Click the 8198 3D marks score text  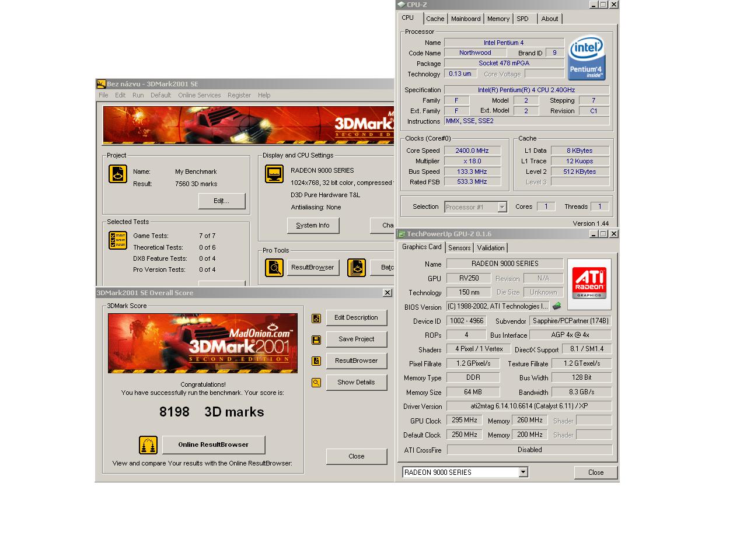pyautogui.click(x=212, y=412)
